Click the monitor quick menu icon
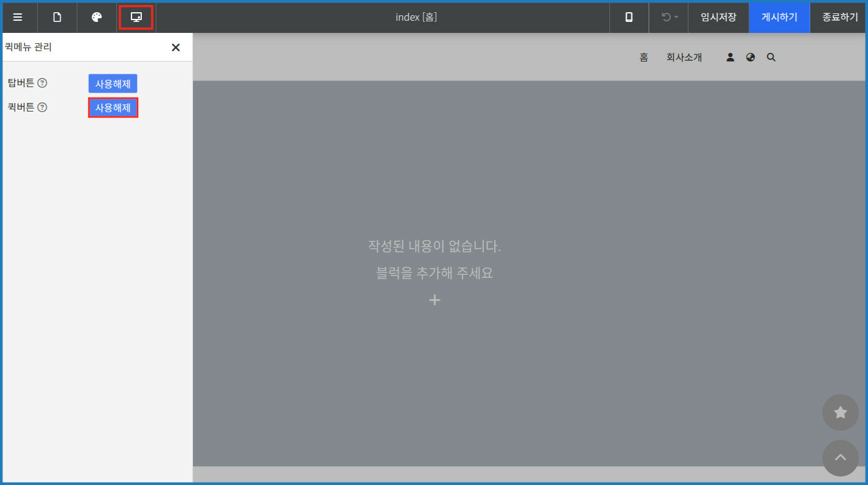Image resolution: width=868 pixels, height=485 pixels. coord(136,17)
